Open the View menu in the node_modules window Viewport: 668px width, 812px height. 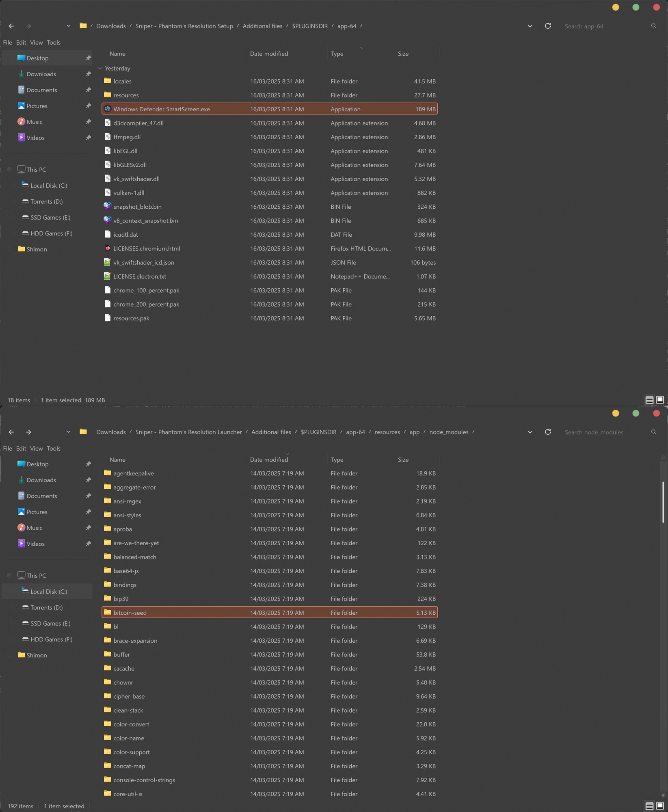pos(36,448)
